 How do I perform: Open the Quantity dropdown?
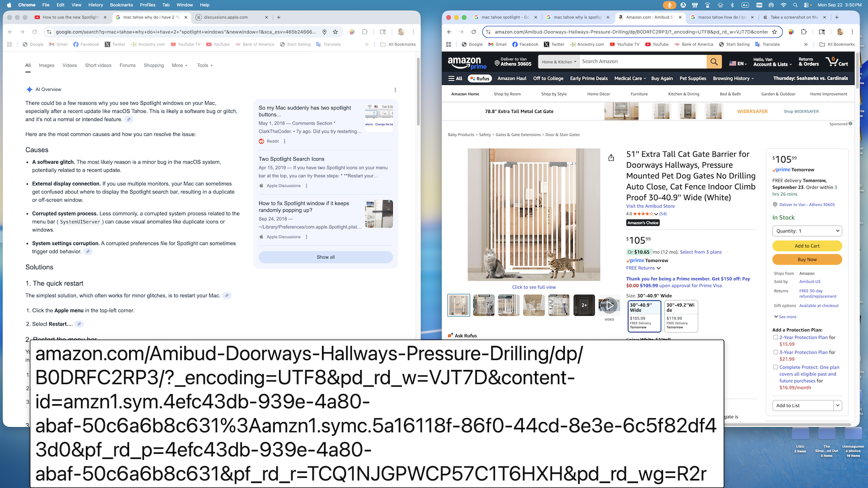pos(807,231)
